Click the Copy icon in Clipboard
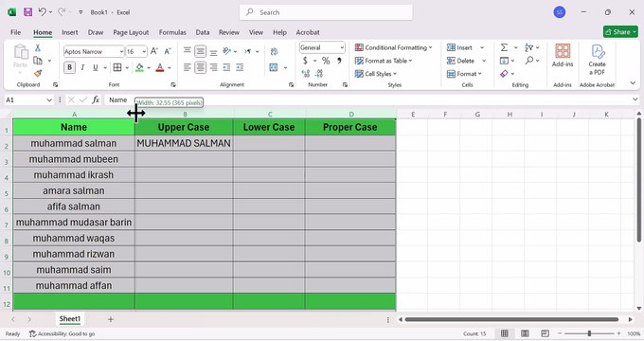644x341 pixels. click(37, 61)
